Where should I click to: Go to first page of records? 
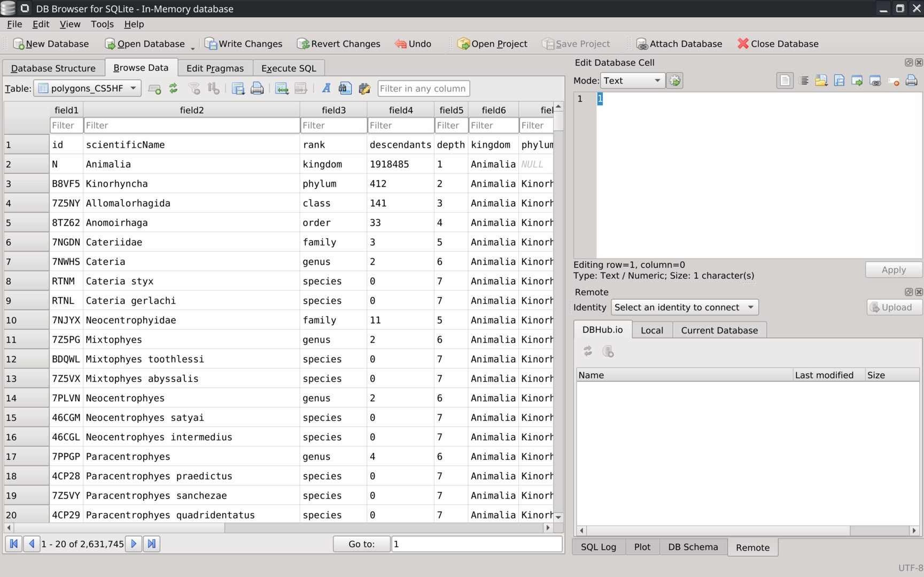[14, 544]
